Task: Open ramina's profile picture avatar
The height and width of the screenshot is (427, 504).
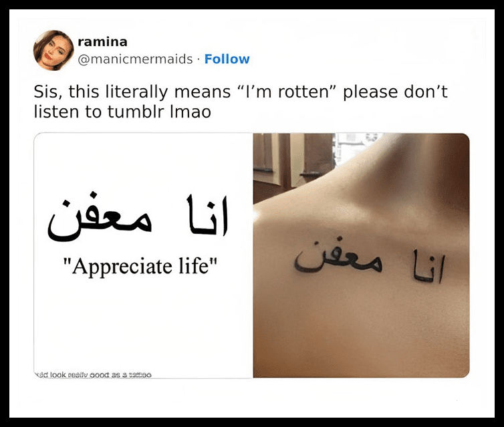Action: (53, 50)
